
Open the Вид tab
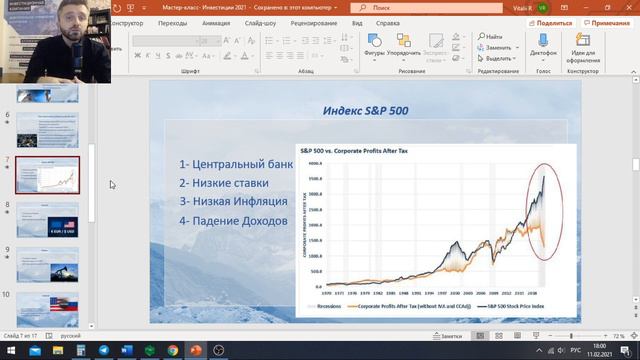tap(357, 23)
